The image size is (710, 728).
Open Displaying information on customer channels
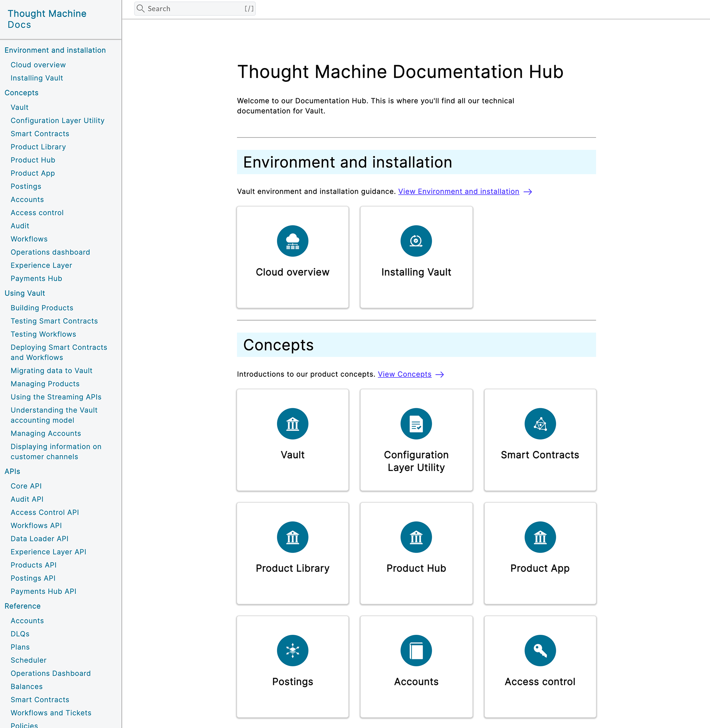56,452
